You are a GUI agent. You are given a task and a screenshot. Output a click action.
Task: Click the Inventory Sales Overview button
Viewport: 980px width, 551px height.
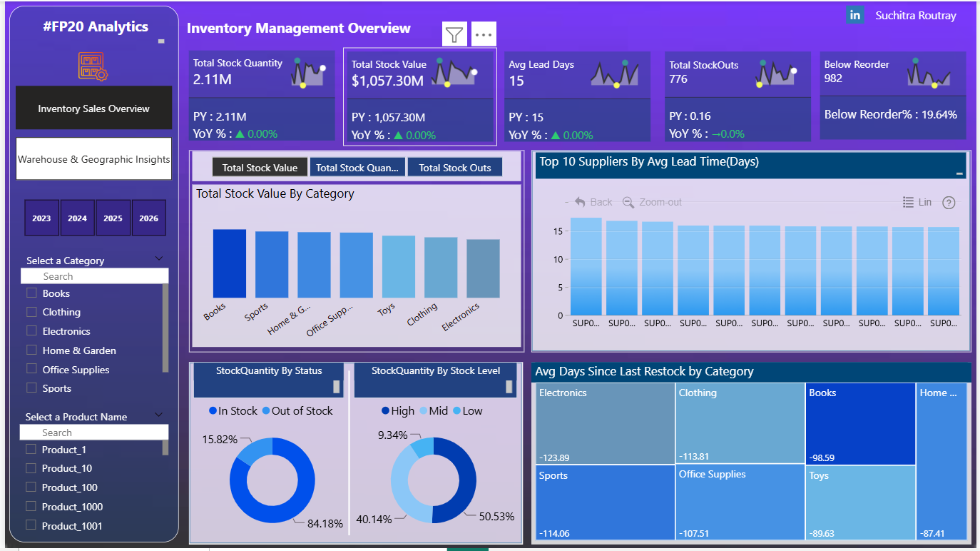click(93, 108)
